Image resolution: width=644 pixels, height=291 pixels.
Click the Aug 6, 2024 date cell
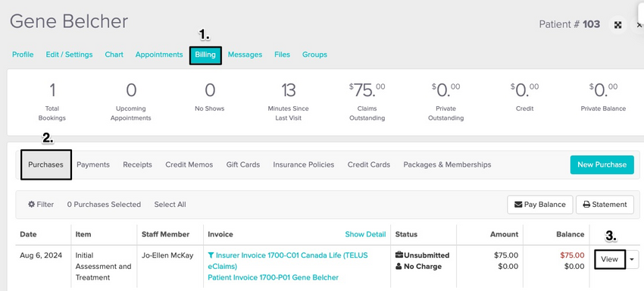point(41,255)
